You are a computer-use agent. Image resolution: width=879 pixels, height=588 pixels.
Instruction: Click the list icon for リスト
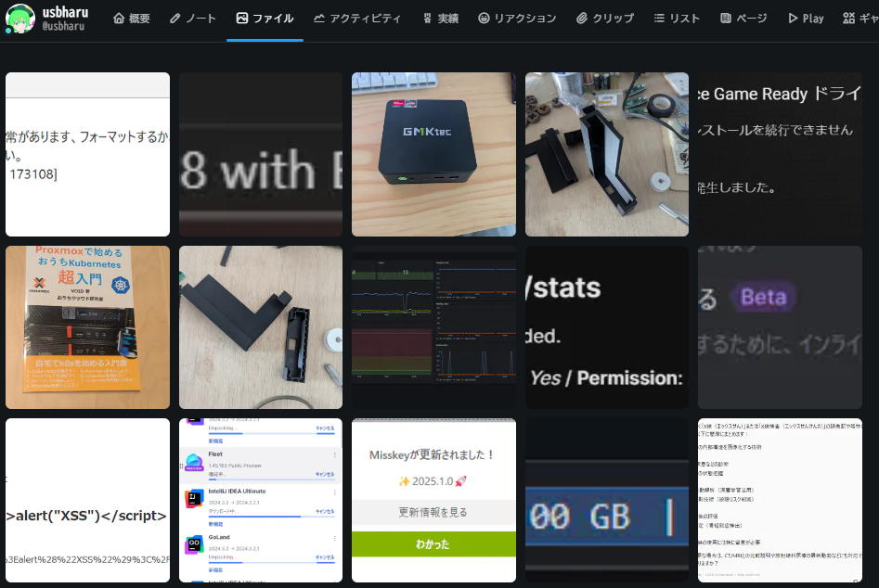click(x=659, y=19)
